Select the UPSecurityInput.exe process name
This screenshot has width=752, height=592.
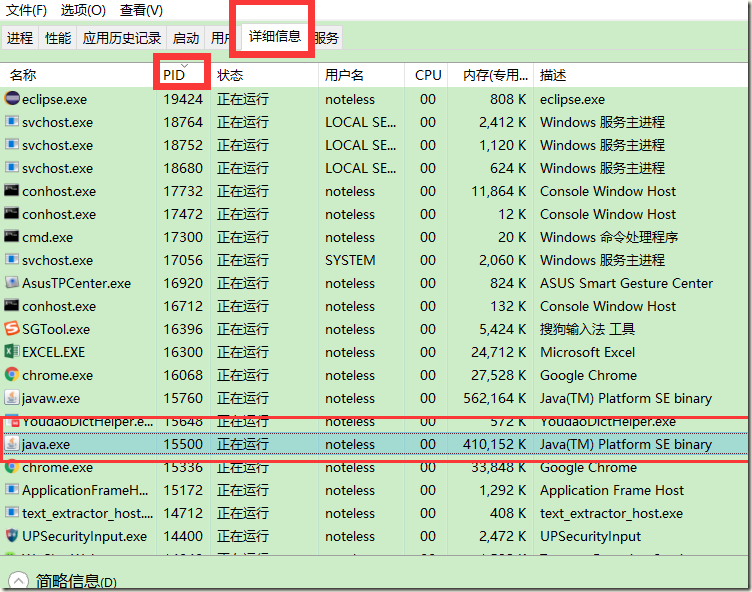(84, 536)
